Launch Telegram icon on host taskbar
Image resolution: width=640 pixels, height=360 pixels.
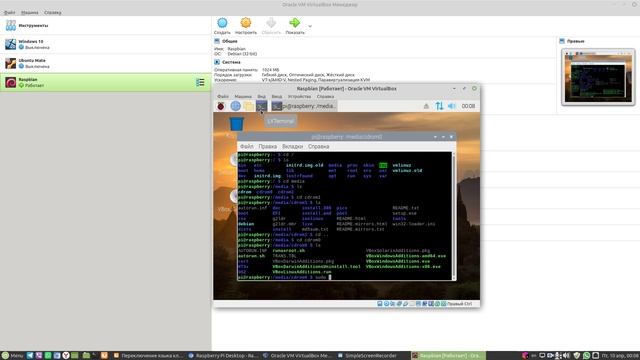click(30, 356)
